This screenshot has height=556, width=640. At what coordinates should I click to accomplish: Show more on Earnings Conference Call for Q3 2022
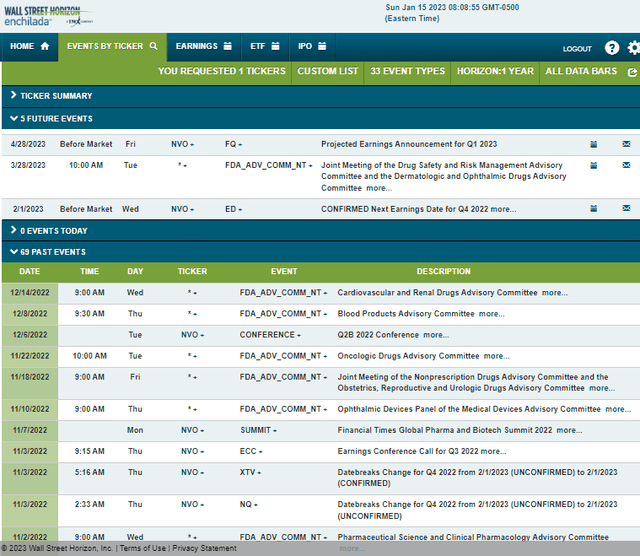[493, 451]
